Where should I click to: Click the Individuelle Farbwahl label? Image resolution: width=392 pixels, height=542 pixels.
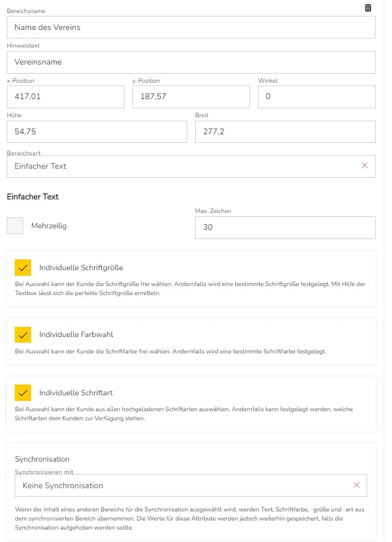coord(76,335)
